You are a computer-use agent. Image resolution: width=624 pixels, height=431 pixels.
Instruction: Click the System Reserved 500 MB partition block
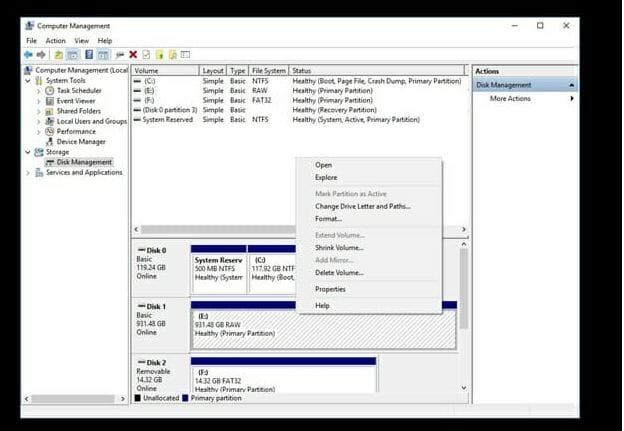tap(218, 273)
